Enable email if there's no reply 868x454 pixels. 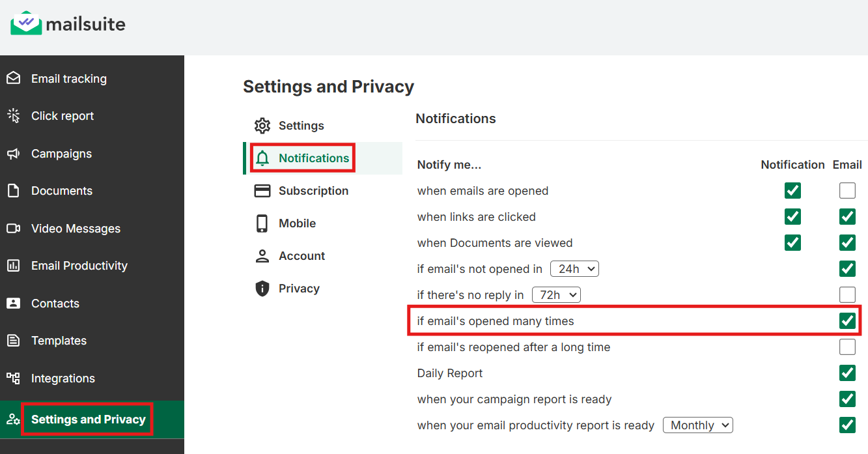coord(847,295)
